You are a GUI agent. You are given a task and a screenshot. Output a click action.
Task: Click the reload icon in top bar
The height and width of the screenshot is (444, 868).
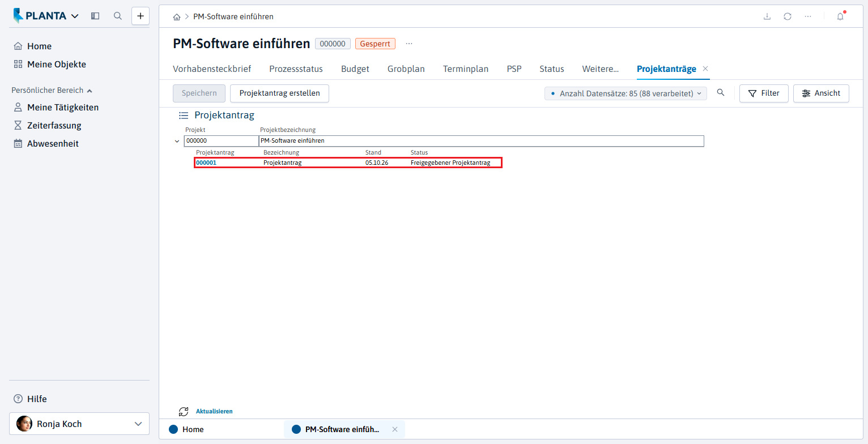[788, 16]
